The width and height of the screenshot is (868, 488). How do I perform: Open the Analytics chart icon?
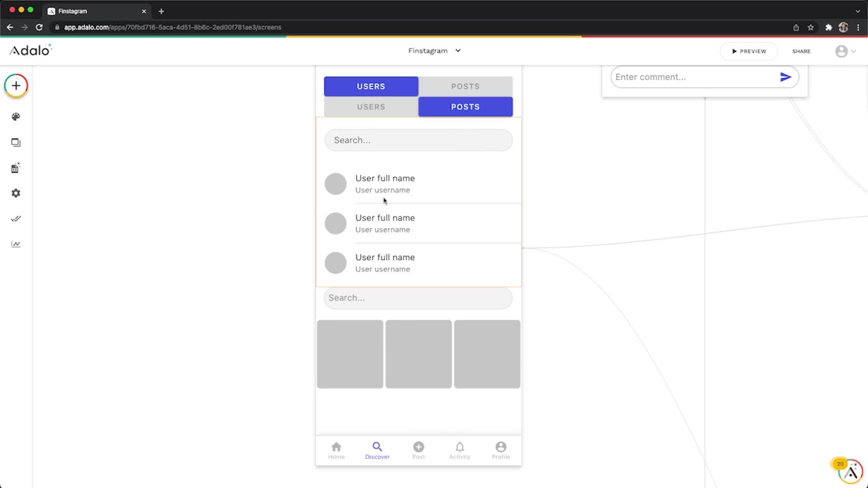[16, 244]
